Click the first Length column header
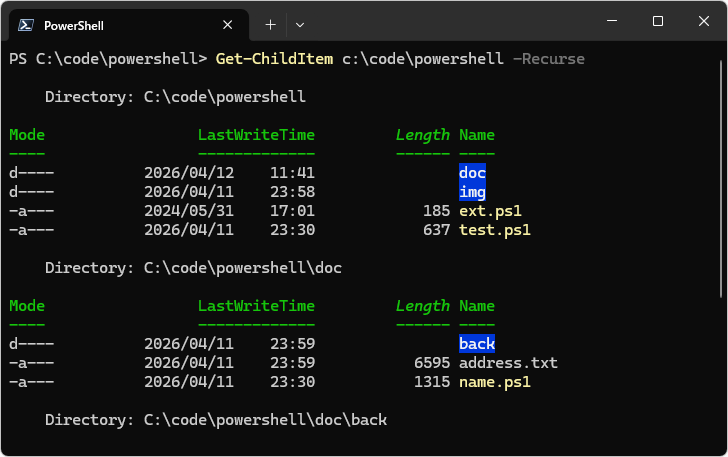The width and height of the screenshot is (728, 457). pyautogui.click(x=422, y=135)
